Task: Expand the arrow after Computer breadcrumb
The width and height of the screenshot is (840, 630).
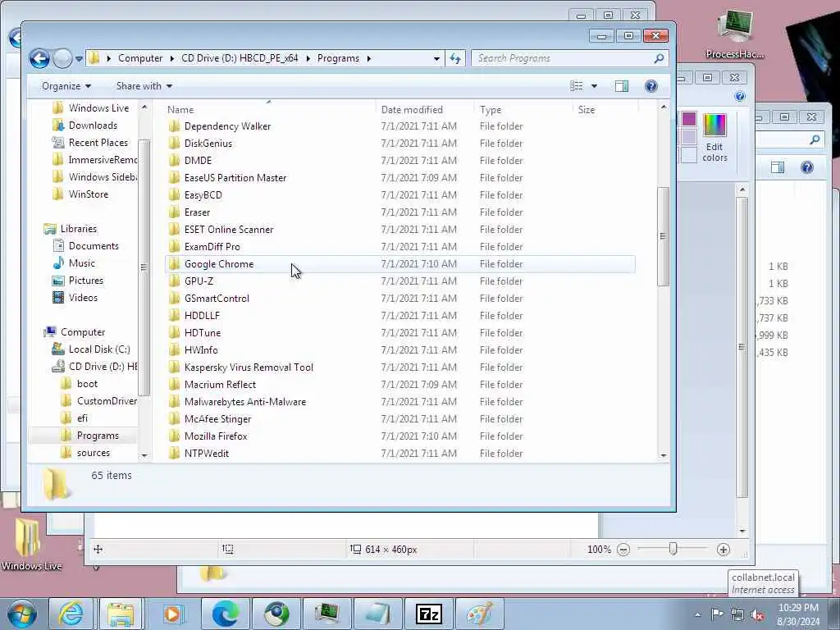Action: (x=172, y=58)
